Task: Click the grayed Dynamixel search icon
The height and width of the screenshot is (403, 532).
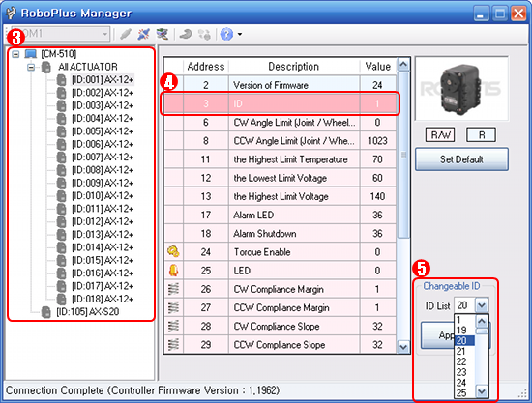Action: [x=204, y=34]
